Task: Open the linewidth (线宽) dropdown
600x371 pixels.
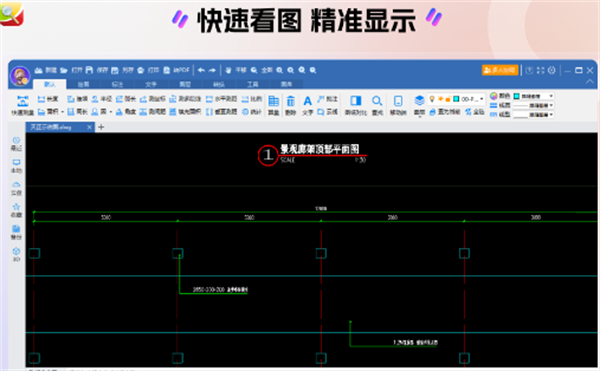Action: pyautogui.click(x=533, y=105)
